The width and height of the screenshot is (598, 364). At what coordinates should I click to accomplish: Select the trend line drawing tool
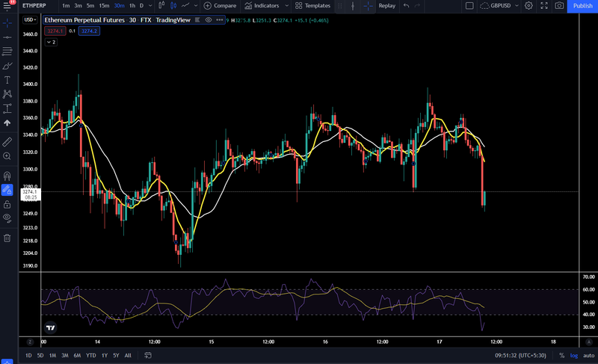(7, 37)
